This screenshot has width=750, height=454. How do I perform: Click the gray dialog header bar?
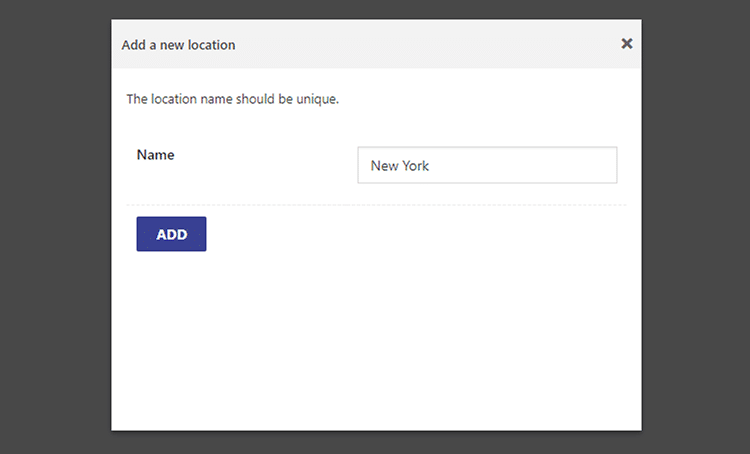click(376, 44)
